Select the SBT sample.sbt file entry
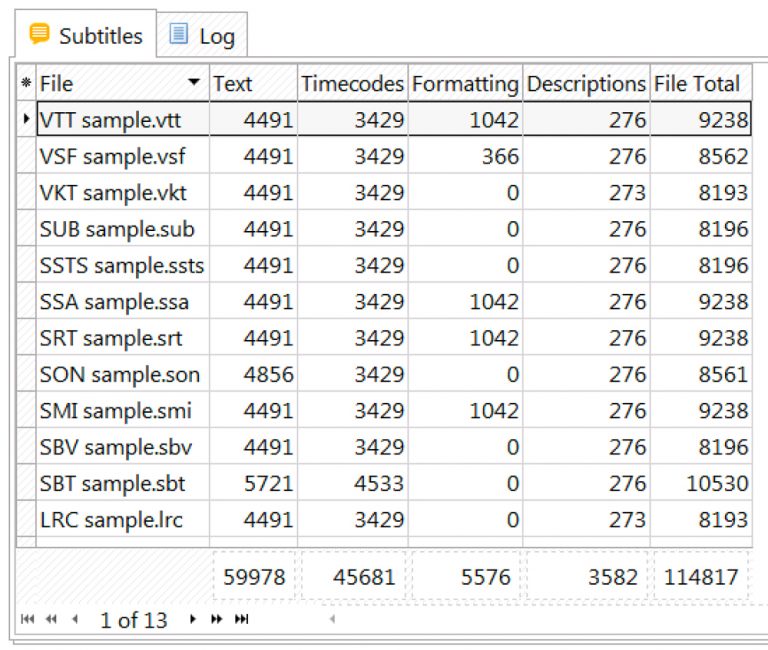This screenshot has width=768, height=650. [x=112, y=484]
